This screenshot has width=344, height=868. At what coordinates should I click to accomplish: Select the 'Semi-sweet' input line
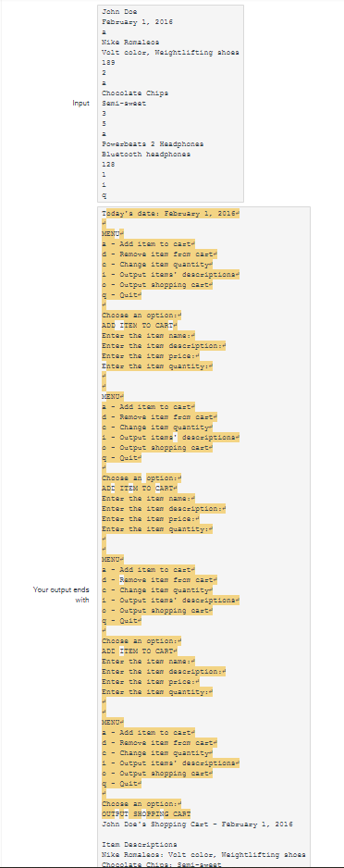point(124,104)
